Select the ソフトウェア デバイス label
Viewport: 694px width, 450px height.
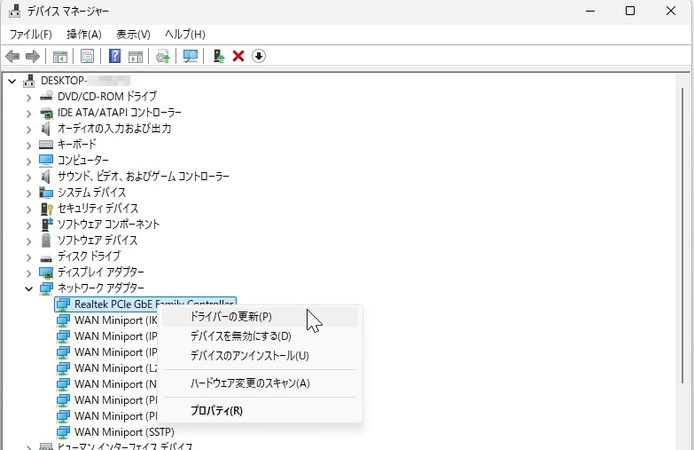coord(97,240)
